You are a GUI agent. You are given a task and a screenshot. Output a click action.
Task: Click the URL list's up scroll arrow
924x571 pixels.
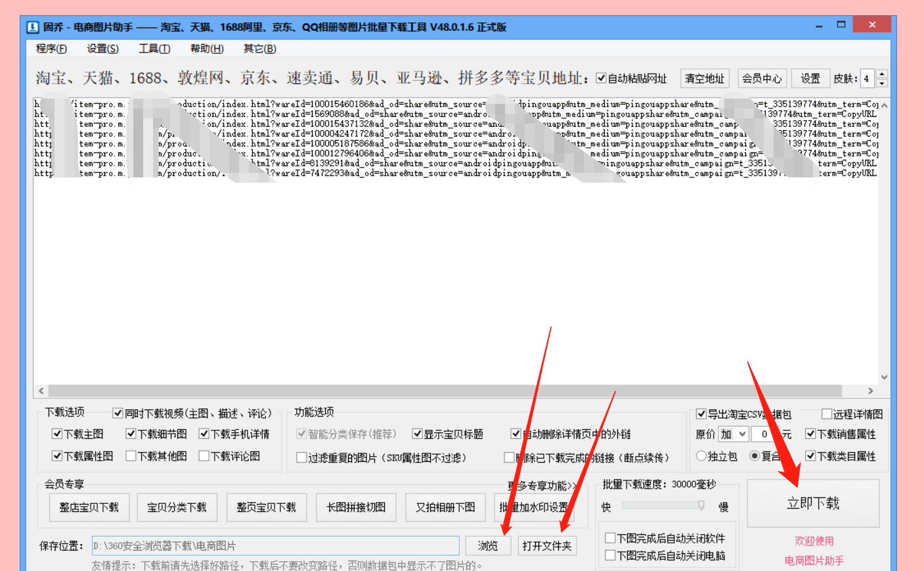click(x=885, y=105)
